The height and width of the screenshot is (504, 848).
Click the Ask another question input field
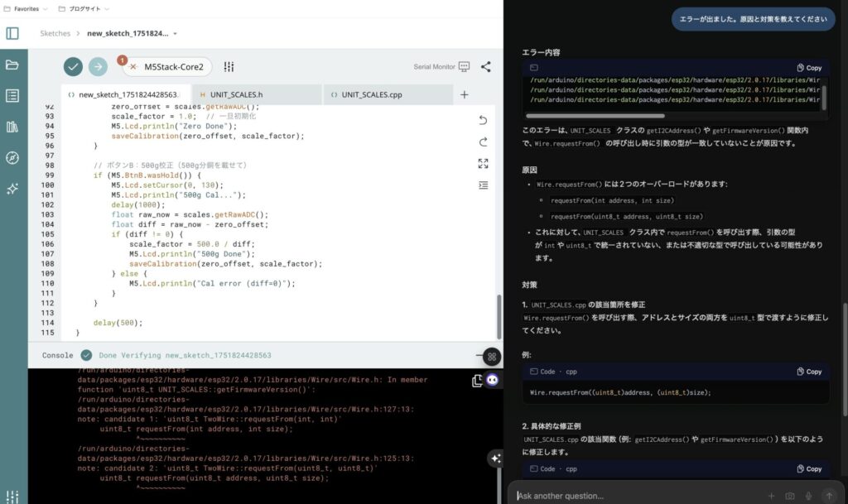[x=638, y=496]
